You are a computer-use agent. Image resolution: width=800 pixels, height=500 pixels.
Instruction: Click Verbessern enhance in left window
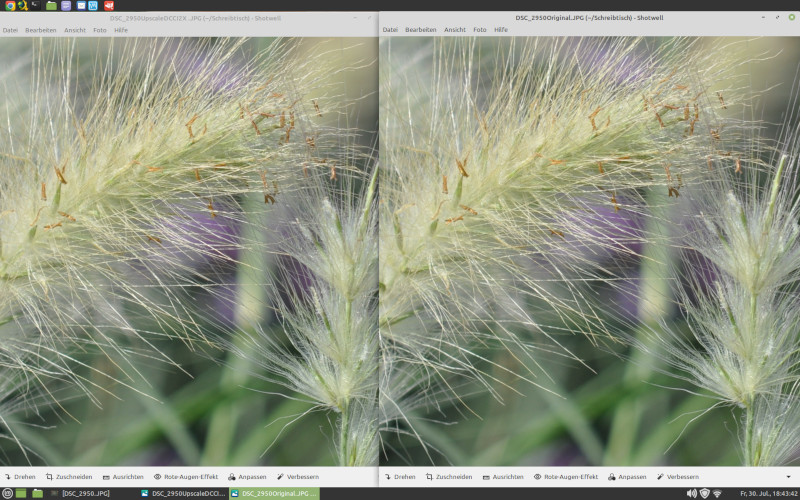coord(297,477)
